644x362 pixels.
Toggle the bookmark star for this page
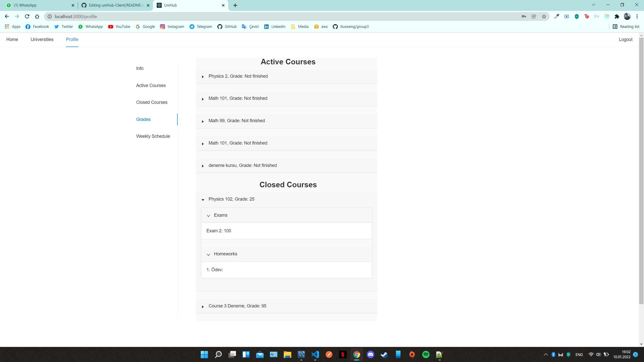pyautogui.click(x=544, y=16)
